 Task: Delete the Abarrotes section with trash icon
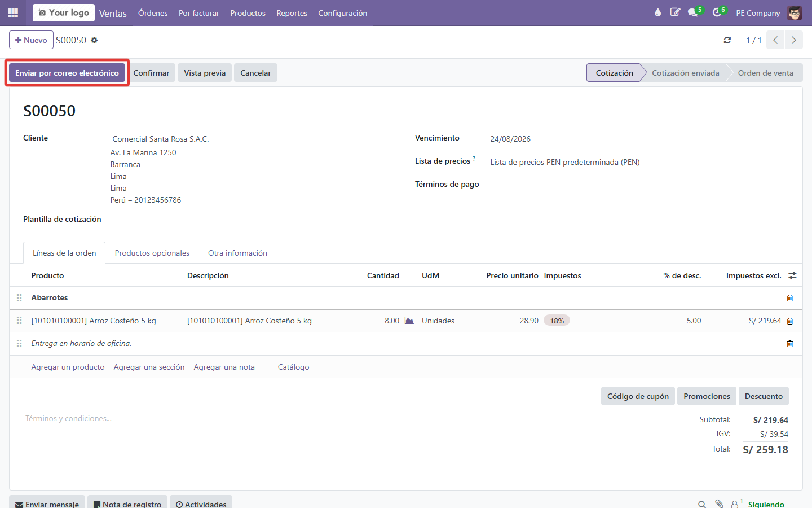click(x=789, y=298)
